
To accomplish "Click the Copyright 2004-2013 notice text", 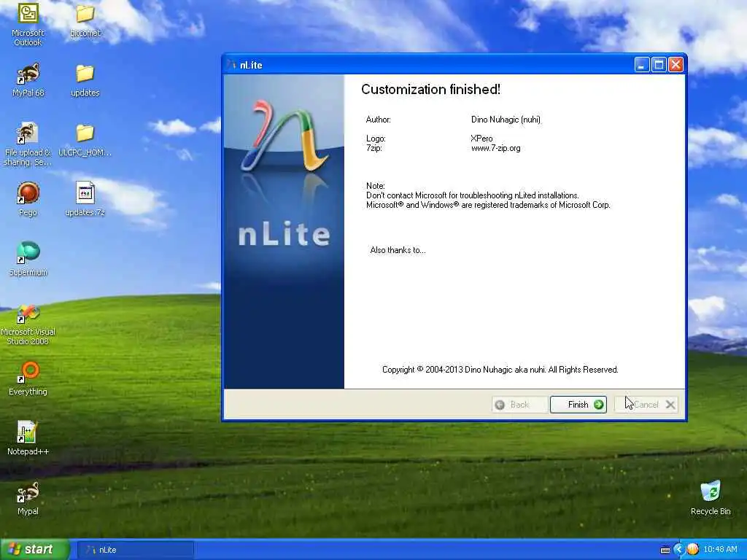I will click(500, 370).
